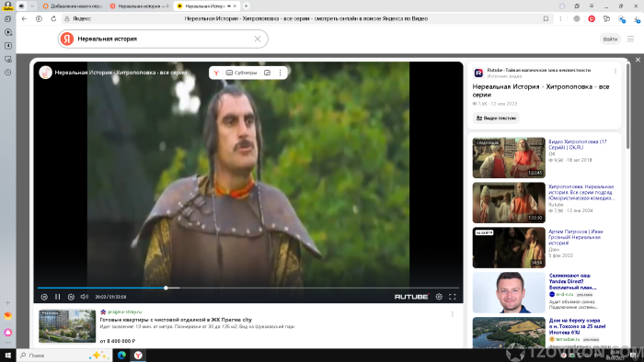Open Yandex Browser from the taskbar
The height and width of the screenshot is (362, 644).
(x=138, y=356)
